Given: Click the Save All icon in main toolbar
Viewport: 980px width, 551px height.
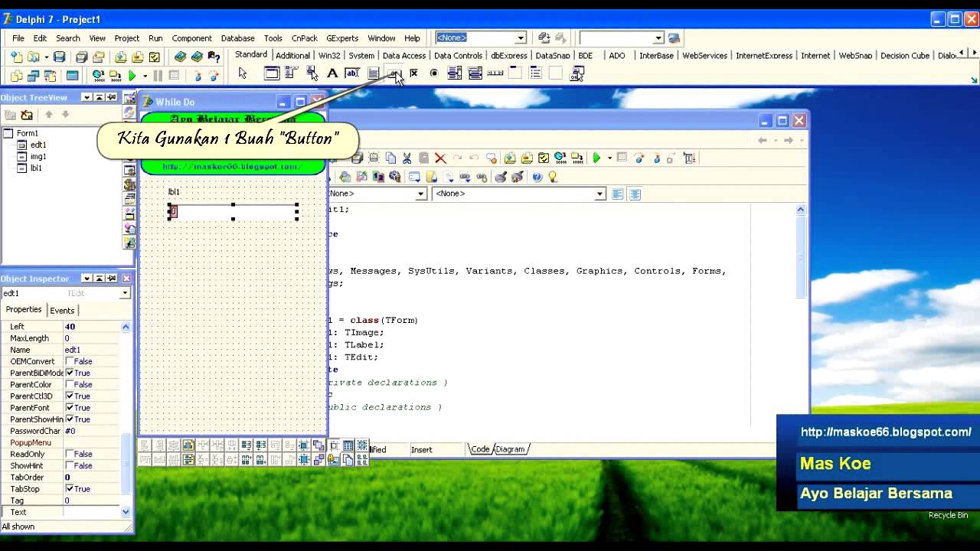Looking at the screenshot, I should pos(81,57).
